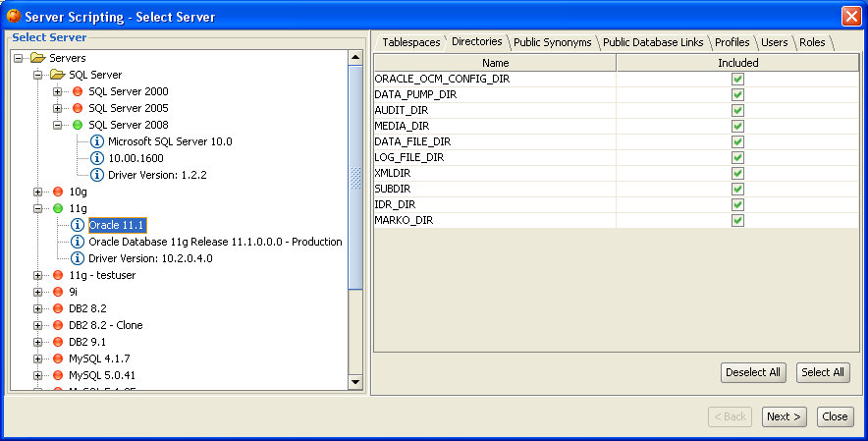
Task: Click the Included column header
Action: click(738, 63)
